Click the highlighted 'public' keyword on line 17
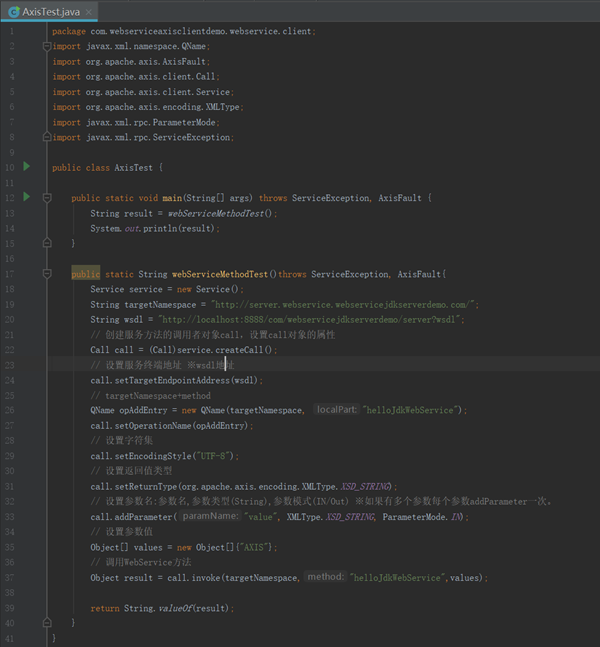This screenshot has width=600, height=647. [85, 274]
